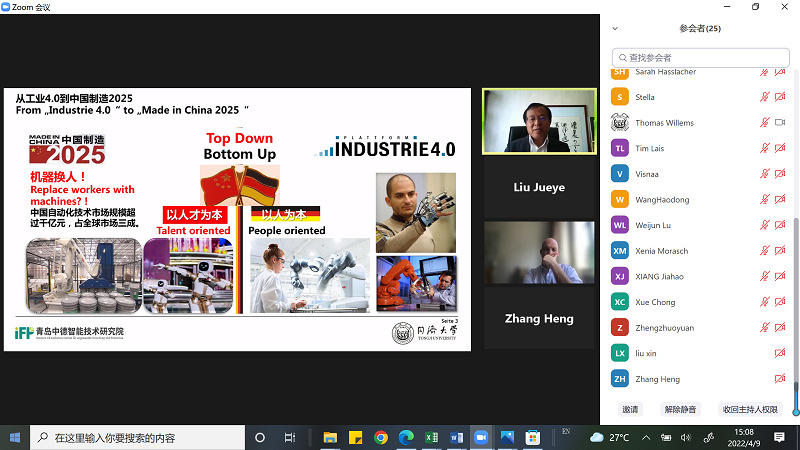Select participant name Zhengzhuoyuan
This screenshot has width=800, height=450.
pos(664,328)
